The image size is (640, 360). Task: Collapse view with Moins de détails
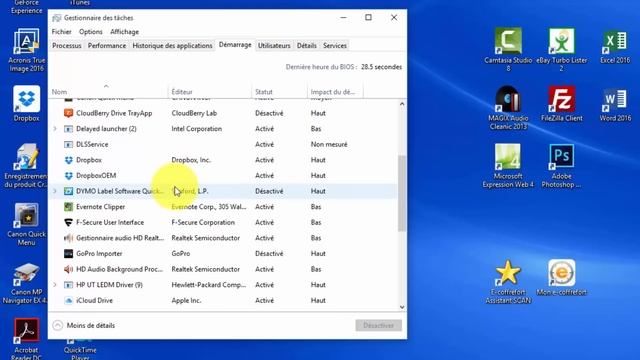(84, 325)
